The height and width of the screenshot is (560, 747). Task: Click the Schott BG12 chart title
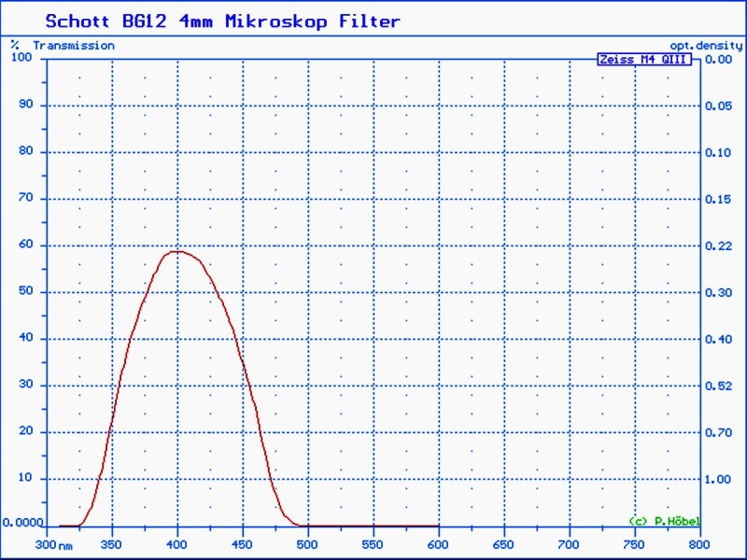(222, 21)
